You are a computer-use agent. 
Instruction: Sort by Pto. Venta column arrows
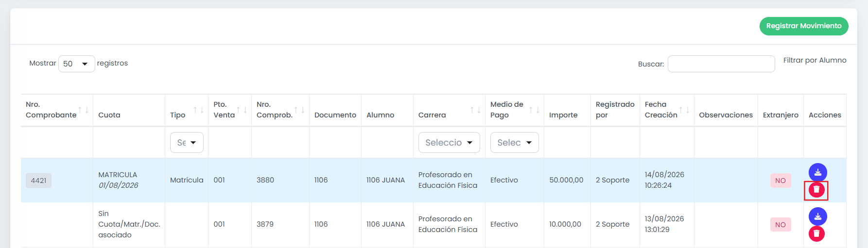coord(242,110)
